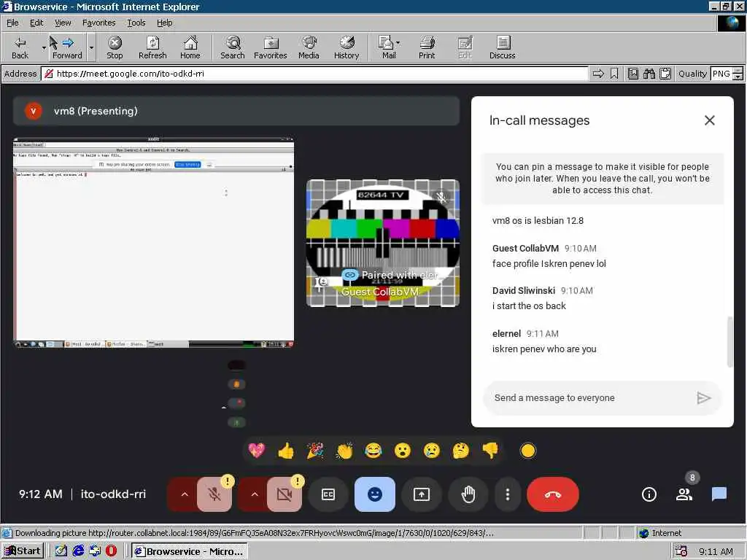This screenshot has width=747, height=560.
Task: Send thumbs down reaction
Action: 489,451
